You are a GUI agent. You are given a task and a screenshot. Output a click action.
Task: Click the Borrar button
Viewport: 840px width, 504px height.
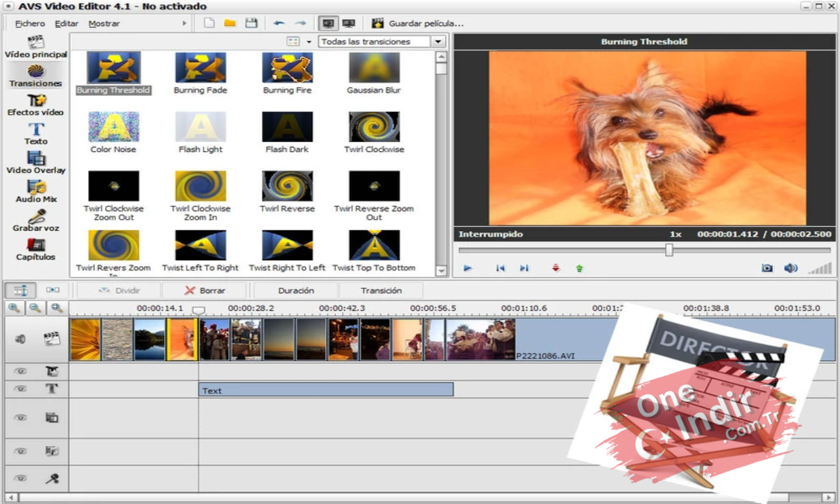204,290
